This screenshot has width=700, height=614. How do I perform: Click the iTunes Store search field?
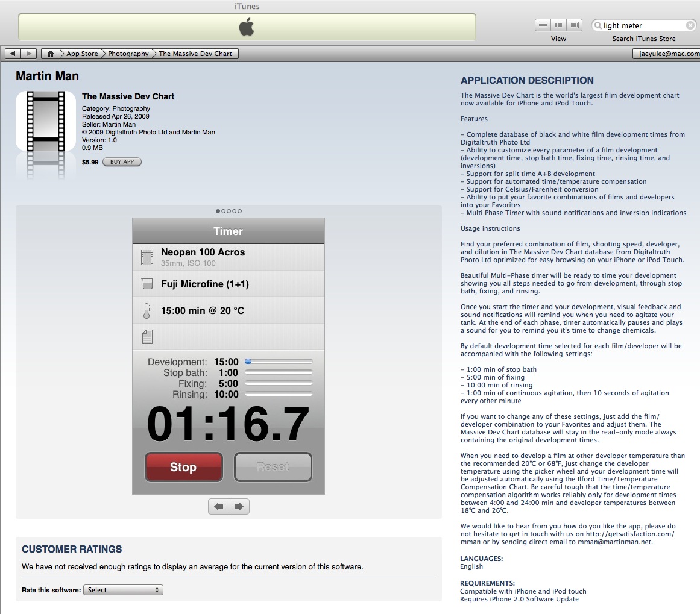[642, 25]
